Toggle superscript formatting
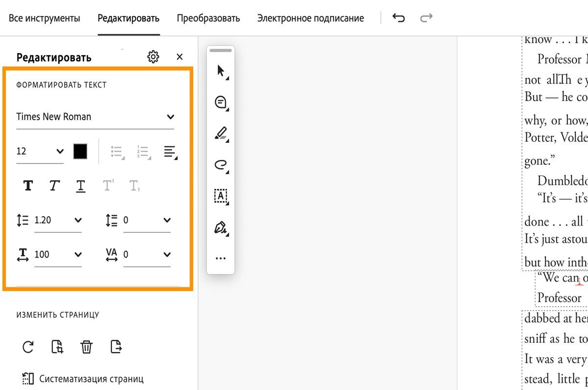Screen dimensions: 588x390 pyautogui.click(x=108, y=186)
